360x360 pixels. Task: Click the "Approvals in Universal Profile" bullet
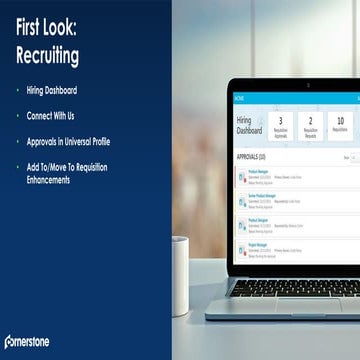(68, 142)
